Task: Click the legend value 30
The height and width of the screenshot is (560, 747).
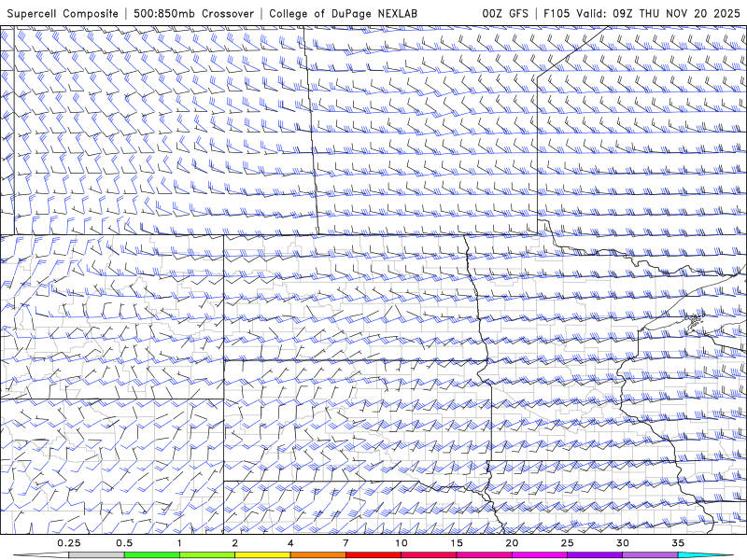Action: click(623, 543)
